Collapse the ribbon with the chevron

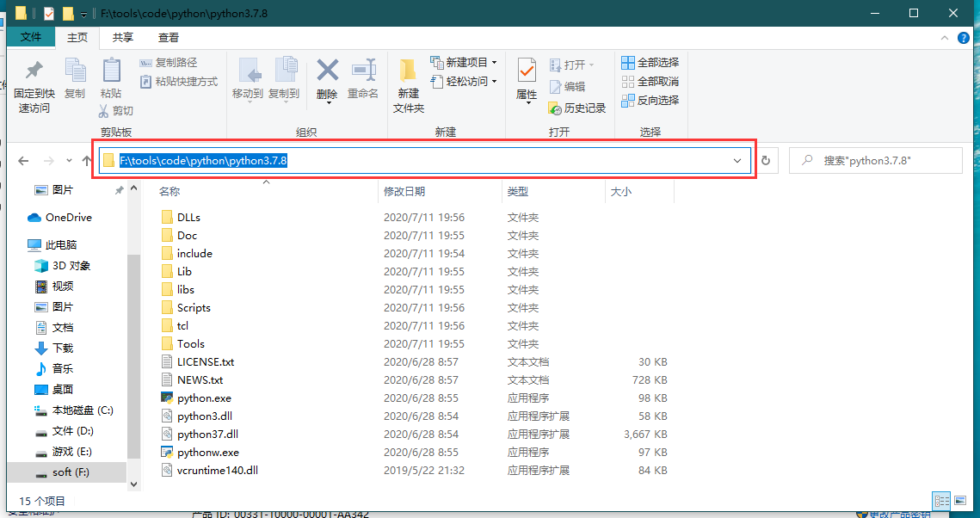click(x=944, y=38)
